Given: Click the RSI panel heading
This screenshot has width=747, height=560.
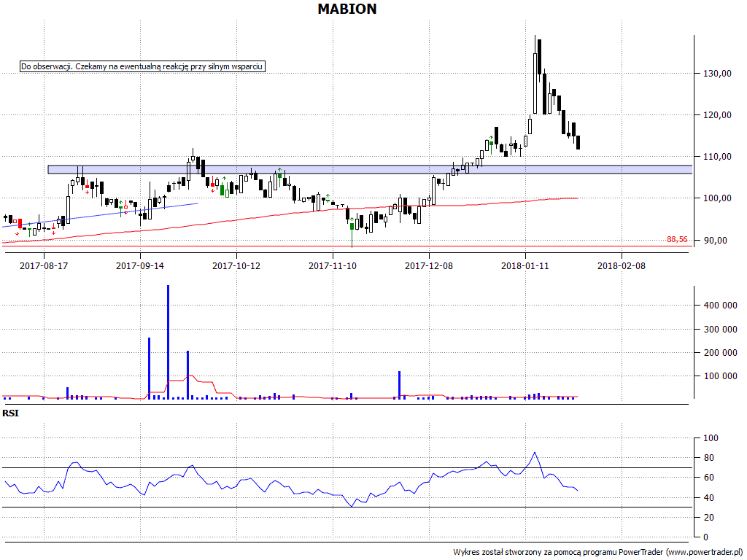Looking at the screenshot, I should tap(10, 413).
